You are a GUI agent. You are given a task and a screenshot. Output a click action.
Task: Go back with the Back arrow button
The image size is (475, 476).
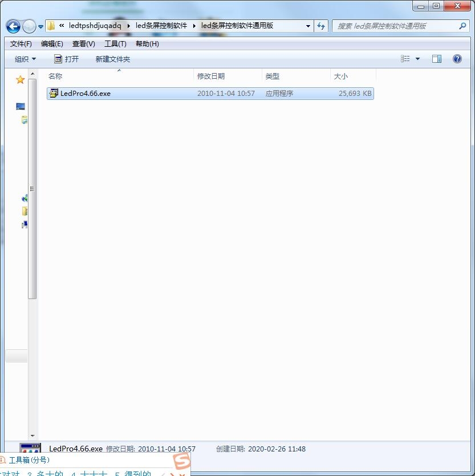13,26
